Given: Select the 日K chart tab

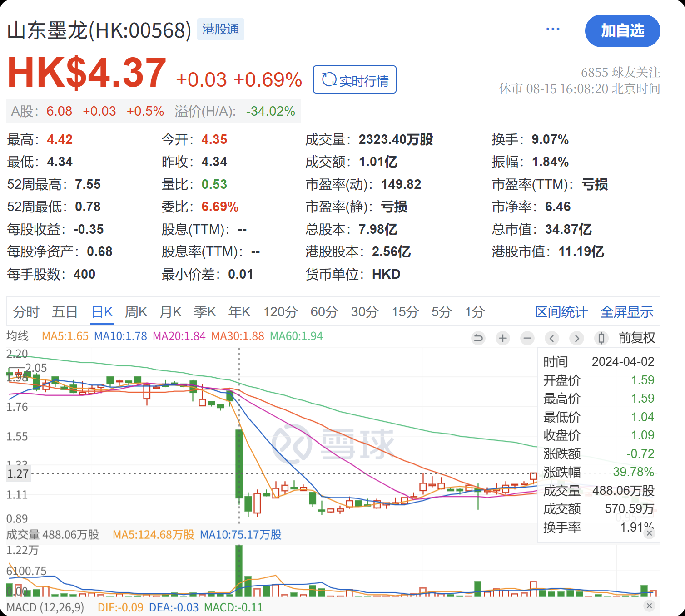Looking at the screenshot, I should click(102, 312).
